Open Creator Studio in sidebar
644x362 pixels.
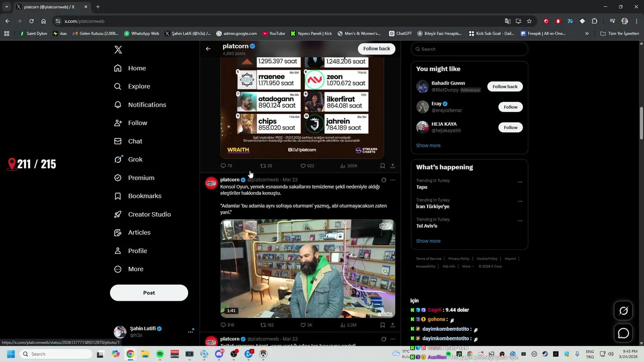[x=142, y=214]
